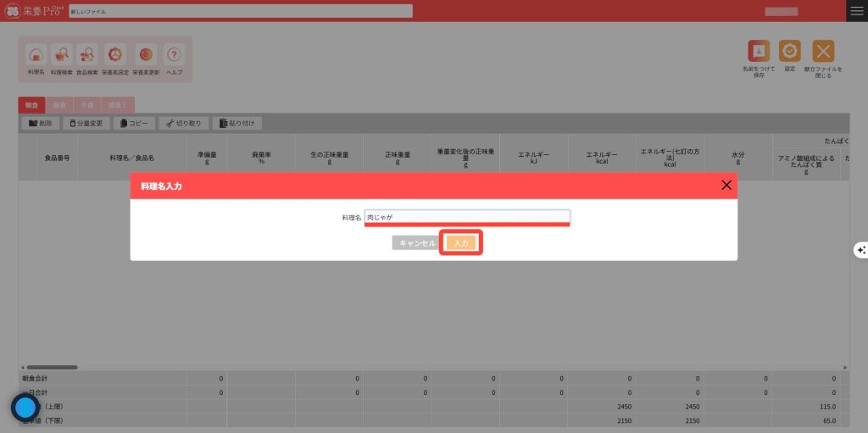Click the 料理名 (dish name) icon
868x433 pixels.
point(36,56)
